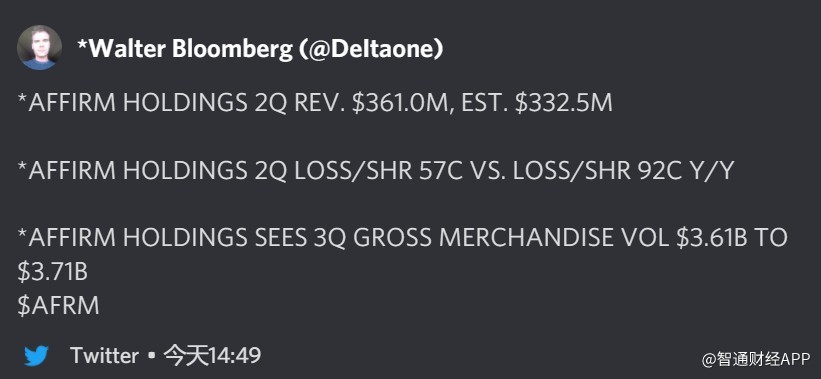Viewport: 821px width, 379px height.
Task: Select the $AFRM cashtag
Action: click(x=58, y=306)
